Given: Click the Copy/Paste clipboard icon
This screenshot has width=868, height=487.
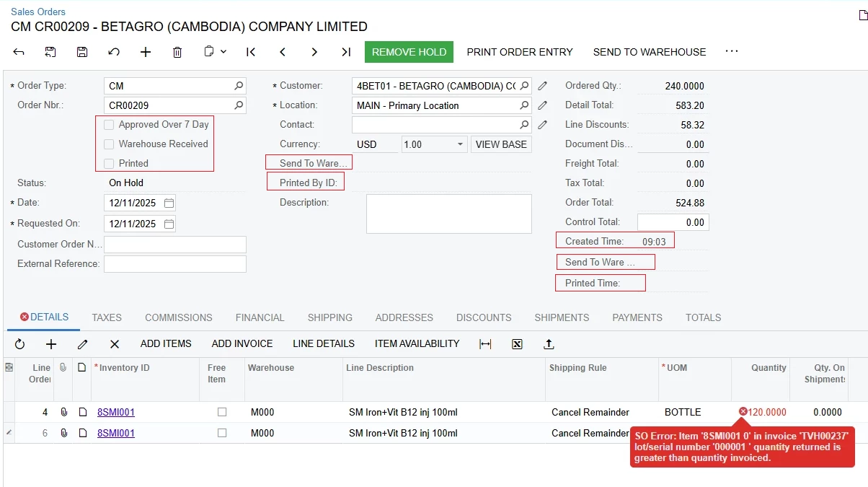Looking at the screenshot, I should tap(209, 52).
